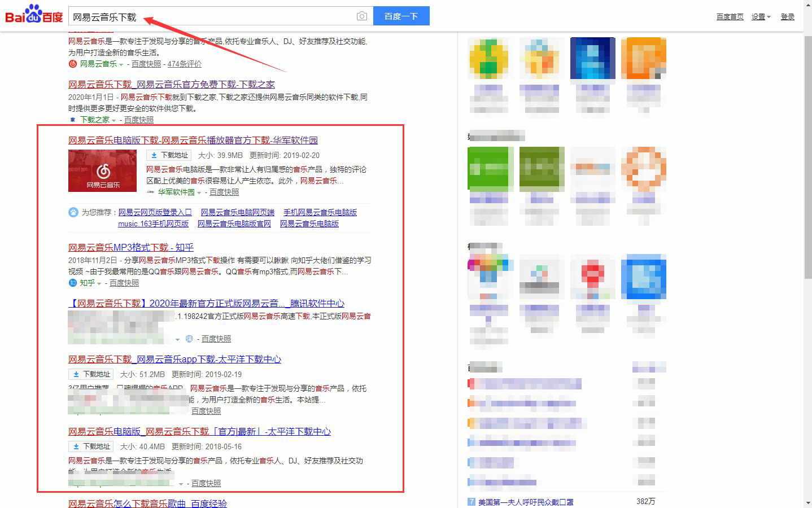The width and height of the screenshot is (812, 508).
Task: Open 百度快照 for 华军软件园 result
Action: 224,192
